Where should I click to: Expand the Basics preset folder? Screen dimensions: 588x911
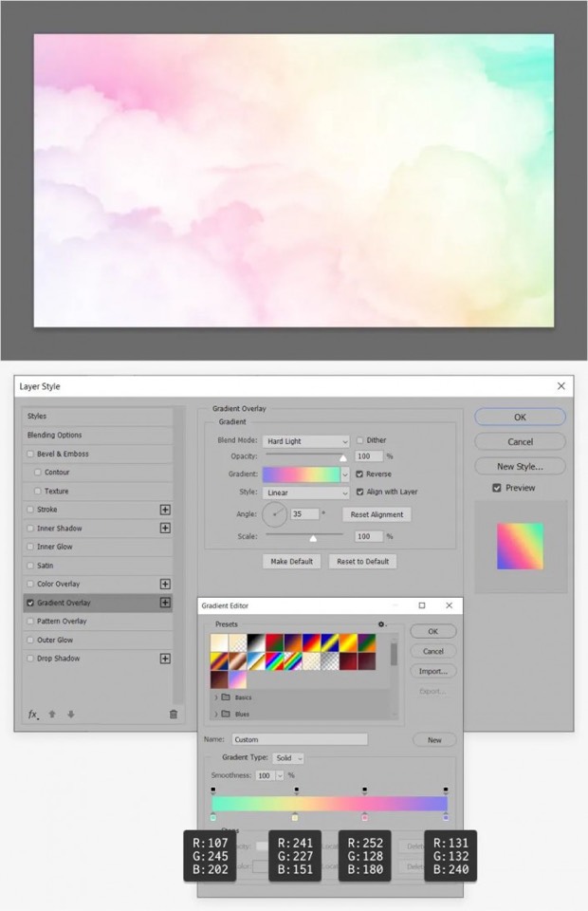217,697
